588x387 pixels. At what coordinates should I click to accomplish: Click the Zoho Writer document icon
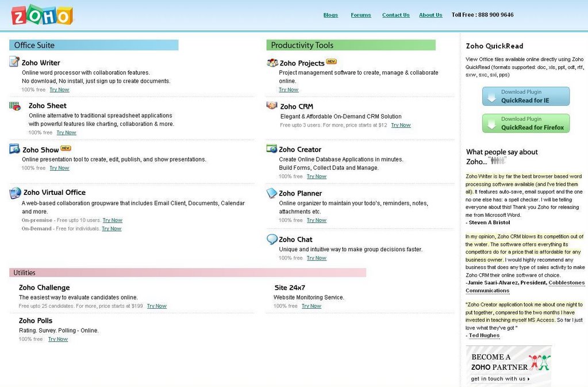pyautogui.click(x=14, y=62)
